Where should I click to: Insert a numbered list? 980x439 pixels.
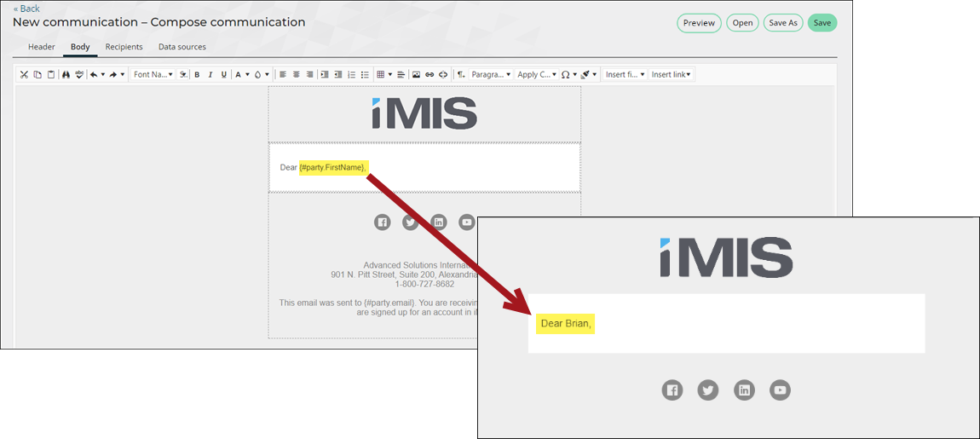click(x=351, y=74)
